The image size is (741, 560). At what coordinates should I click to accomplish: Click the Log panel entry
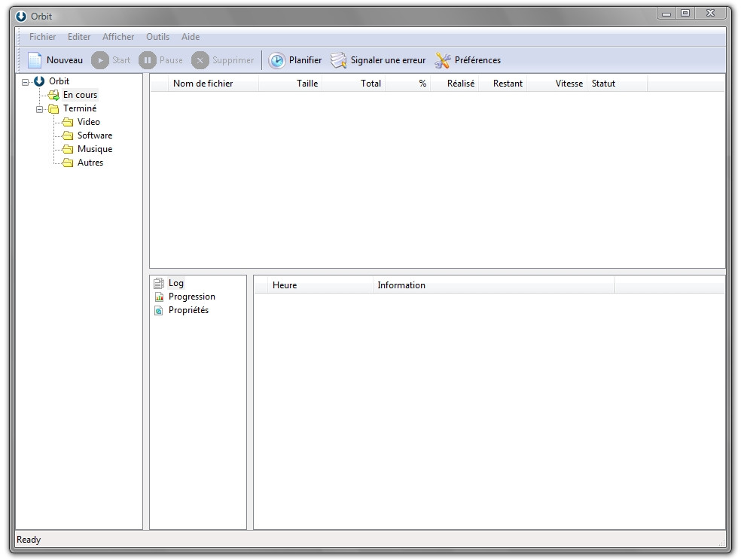pos(175,283)
